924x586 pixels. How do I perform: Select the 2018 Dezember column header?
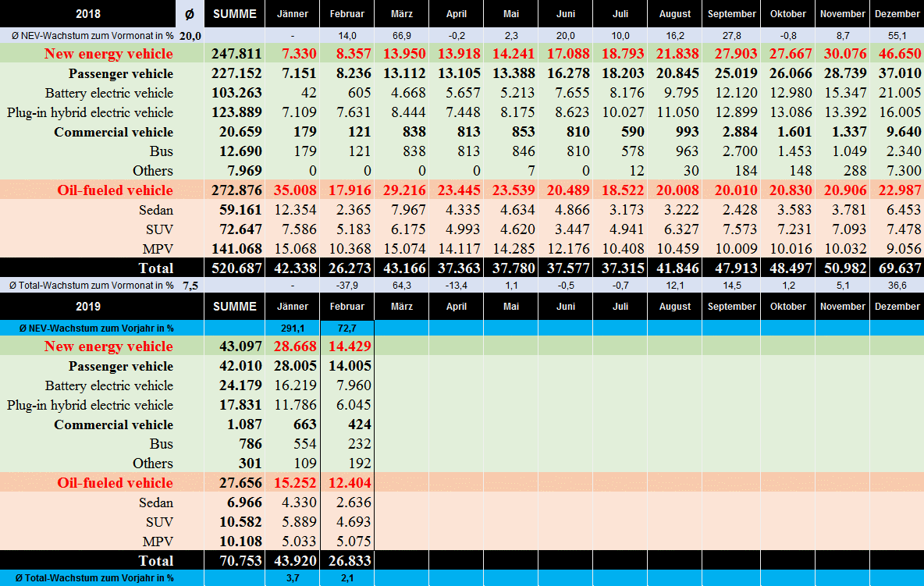pos(897,13)
